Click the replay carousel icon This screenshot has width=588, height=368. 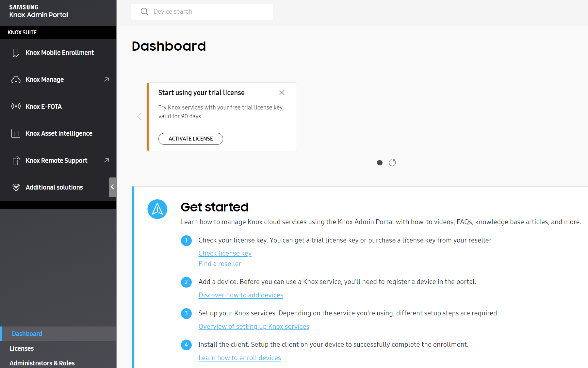(x=392, y=163)
